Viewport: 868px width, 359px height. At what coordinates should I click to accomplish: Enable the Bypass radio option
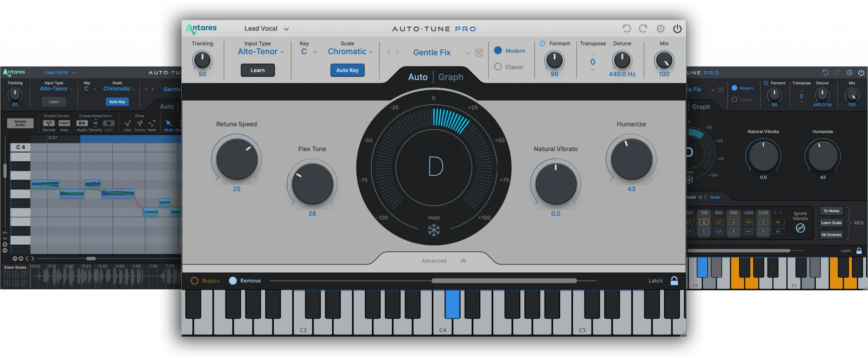195,281
